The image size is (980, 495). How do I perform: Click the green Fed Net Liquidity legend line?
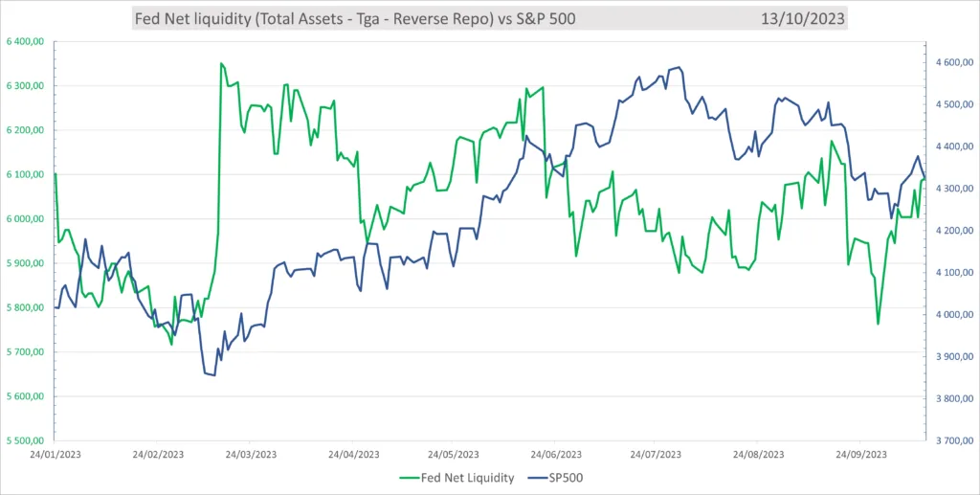[x=410, y=478]
